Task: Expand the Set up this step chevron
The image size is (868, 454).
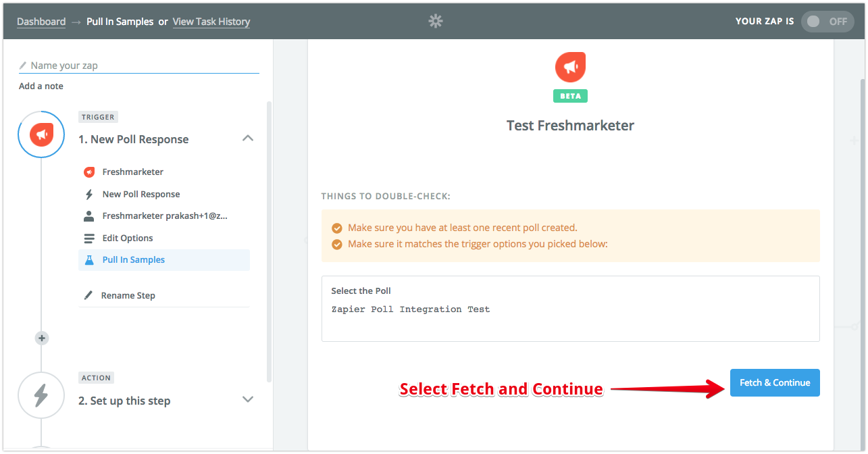Action: point(248,399)
